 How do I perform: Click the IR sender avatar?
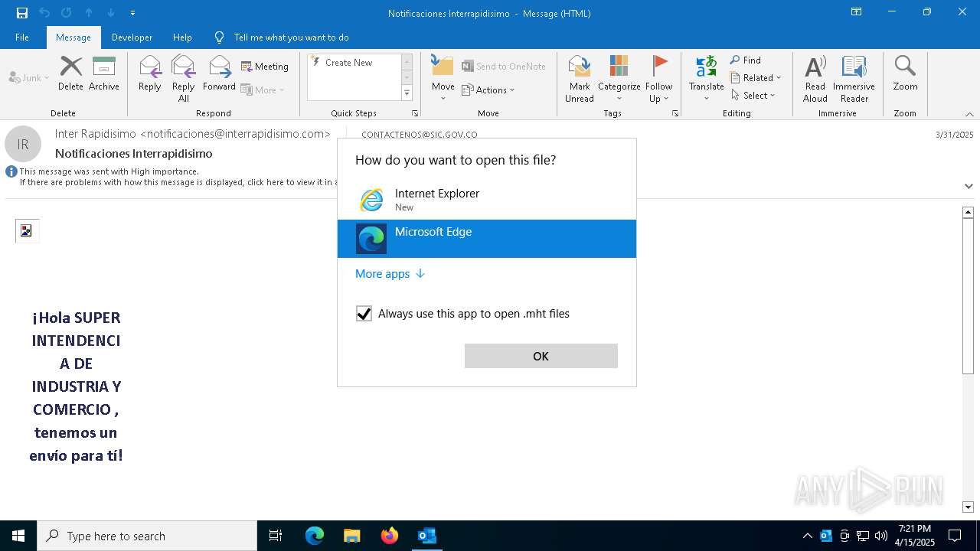23,145
